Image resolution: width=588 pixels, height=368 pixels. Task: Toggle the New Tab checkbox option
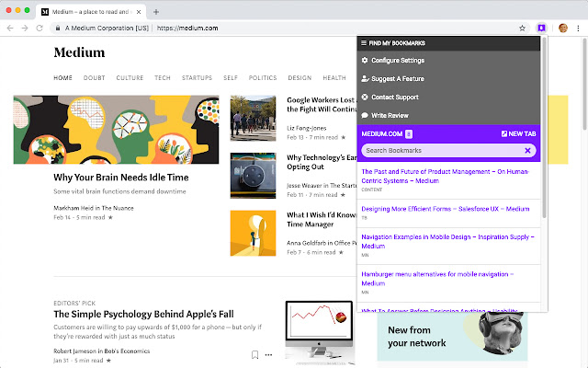(504, 134)
